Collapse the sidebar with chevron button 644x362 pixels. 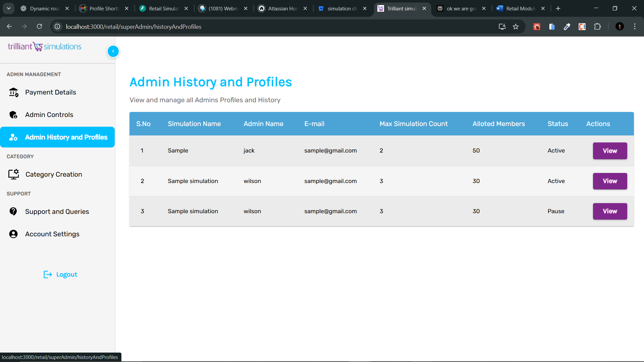(113, 51)
